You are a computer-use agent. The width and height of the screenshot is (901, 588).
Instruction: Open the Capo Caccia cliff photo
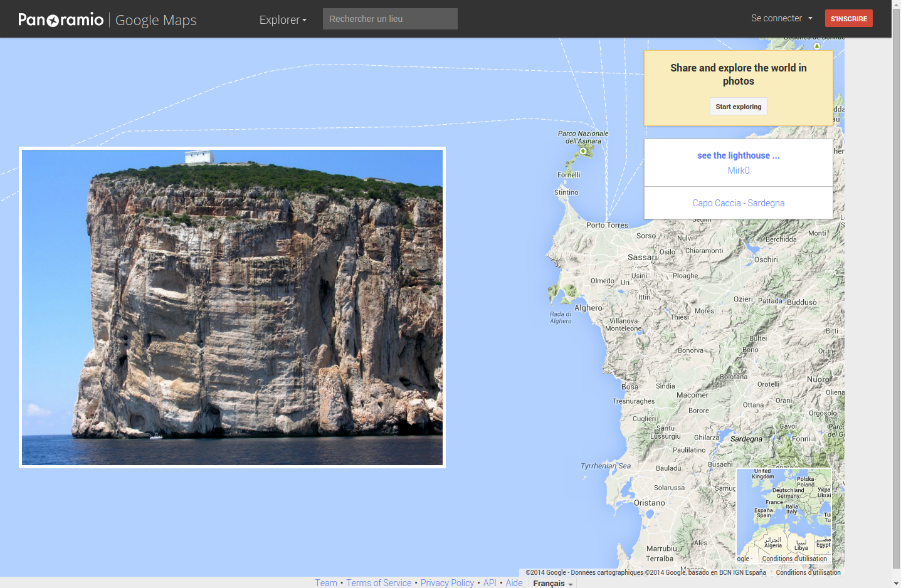[232, 307]
